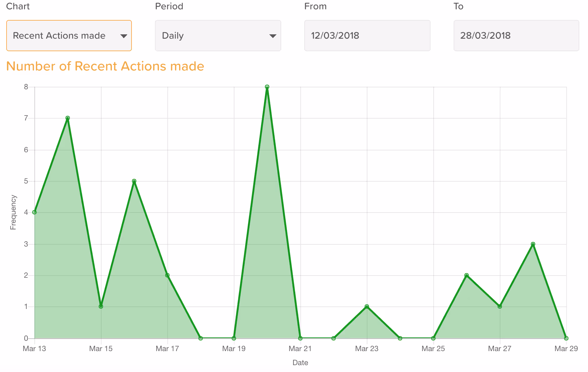
Task: Click the Mar 14 data point at value 7
Action: (68, 118)
